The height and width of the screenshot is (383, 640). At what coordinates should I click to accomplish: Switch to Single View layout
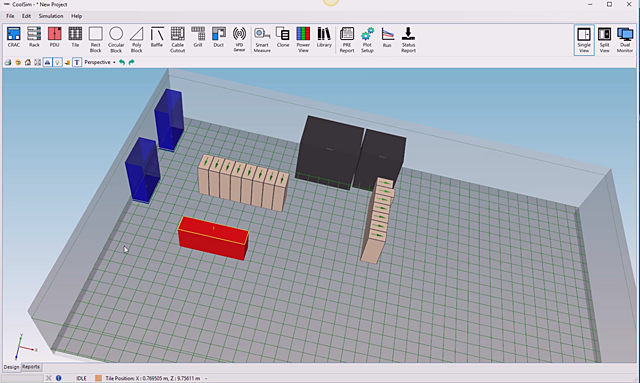point(584,40)
